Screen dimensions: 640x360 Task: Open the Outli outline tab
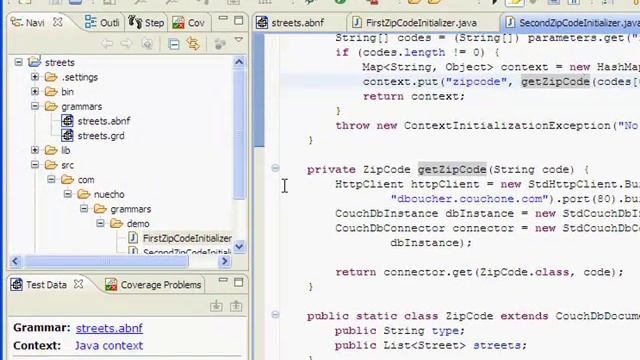102,22
